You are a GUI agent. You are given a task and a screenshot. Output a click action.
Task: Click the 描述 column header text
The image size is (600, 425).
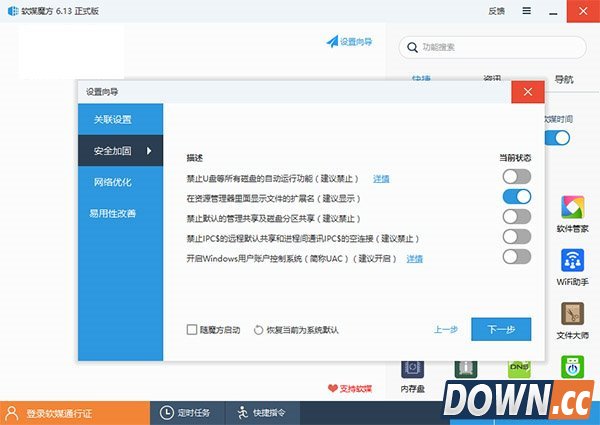pyautogui.click(x=195, y=158)
